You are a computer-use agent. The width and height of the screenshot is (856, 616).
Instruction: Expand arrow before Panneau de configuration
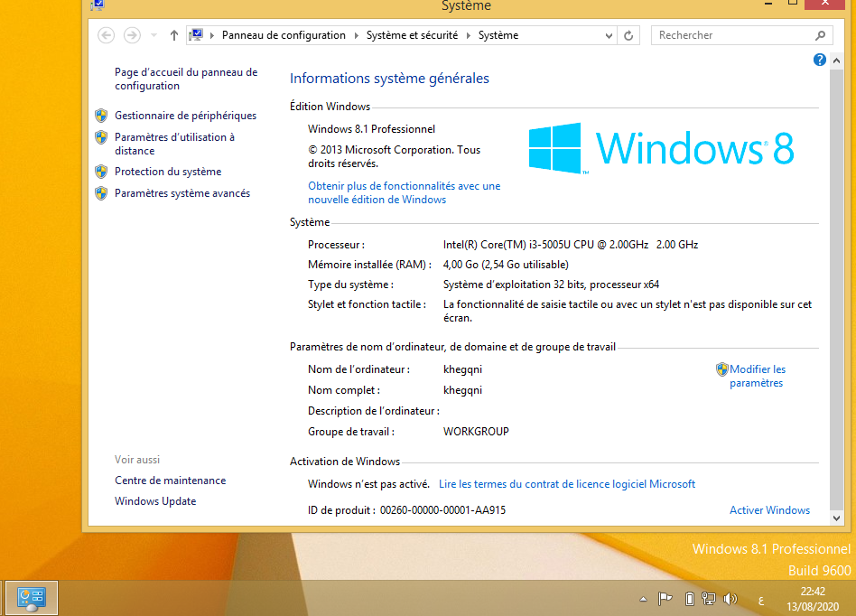click(x=212, y=35)
